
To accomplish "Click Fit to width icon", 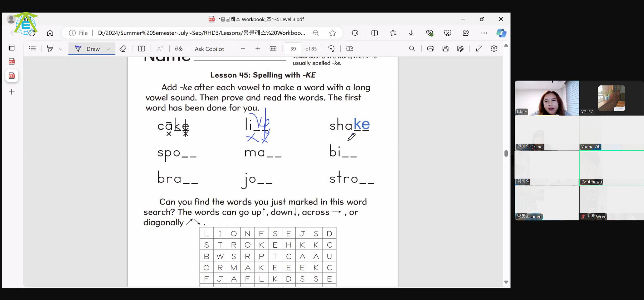I will [x=273, y=49].
